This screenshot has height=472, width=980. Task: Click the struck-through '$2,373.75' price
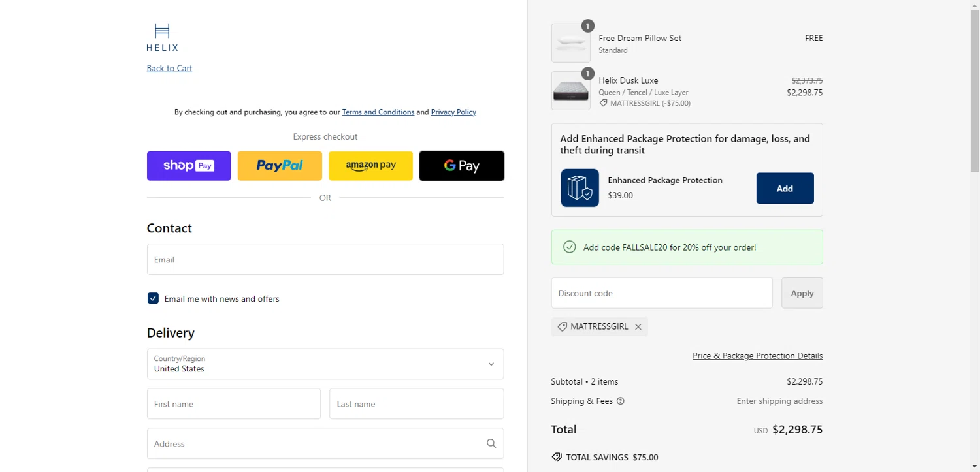(x=808, y=81)
